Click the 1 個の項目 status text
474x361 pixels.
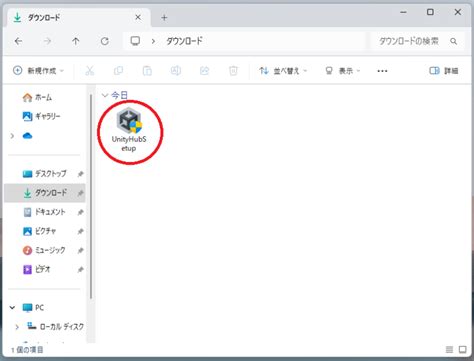click(27, 350)
